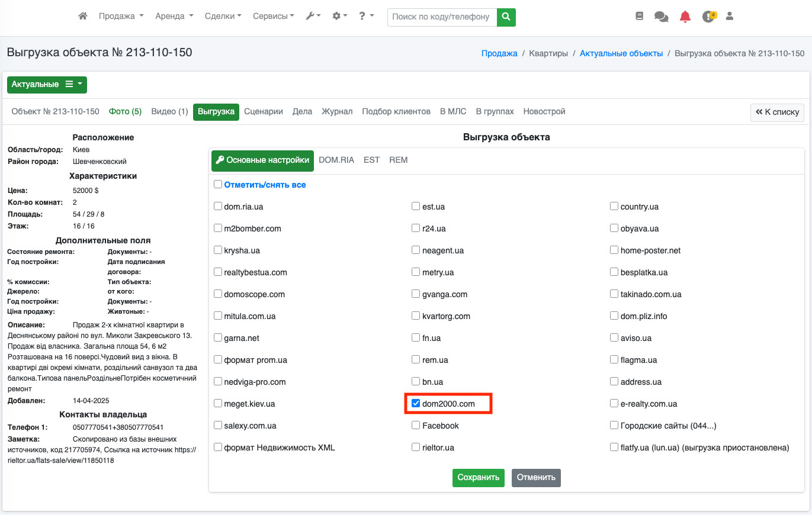Uncheck the dom2000.com checkbox
The image size is (812, 515).
tap(416, 404)
